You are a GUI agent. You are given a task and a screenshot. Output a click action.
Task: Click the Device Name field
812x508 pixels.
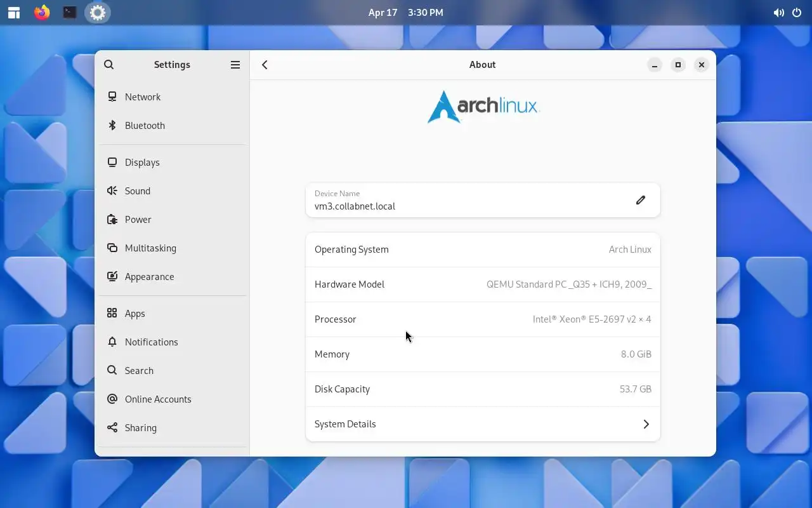[483, 200]
